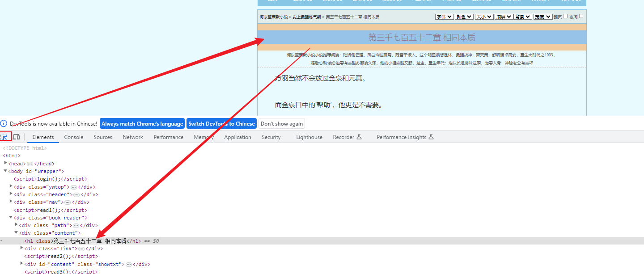Select the inspect element cursor tool
The width and height of the screenshot is (644, 274).
point(6,136)
